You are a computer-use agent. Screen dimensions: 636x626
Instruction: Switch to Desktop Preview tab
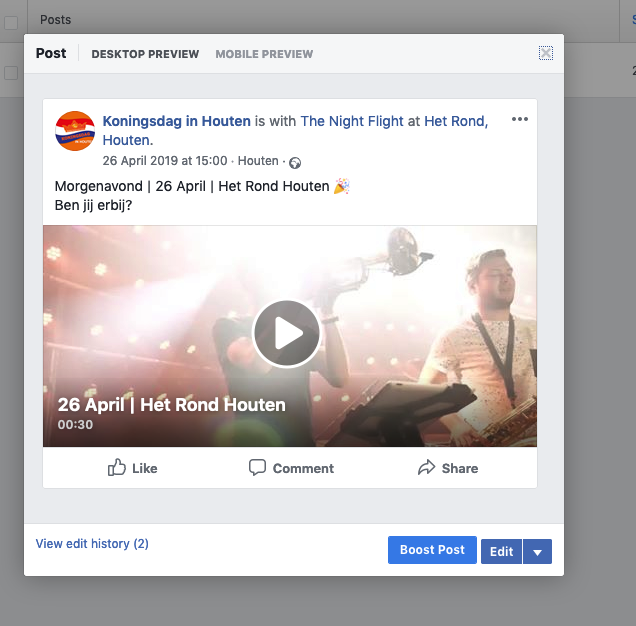coord(145,54)
